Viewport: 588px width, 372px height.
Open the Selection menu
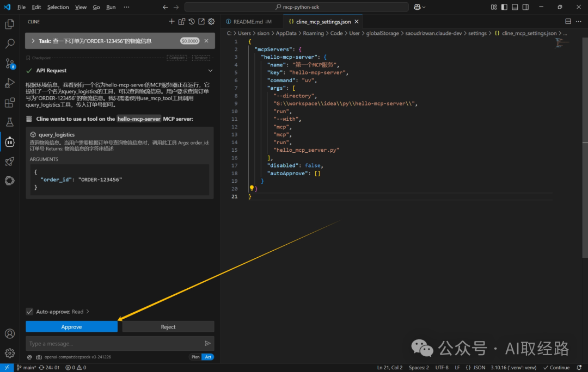click(x=58, y=7)
